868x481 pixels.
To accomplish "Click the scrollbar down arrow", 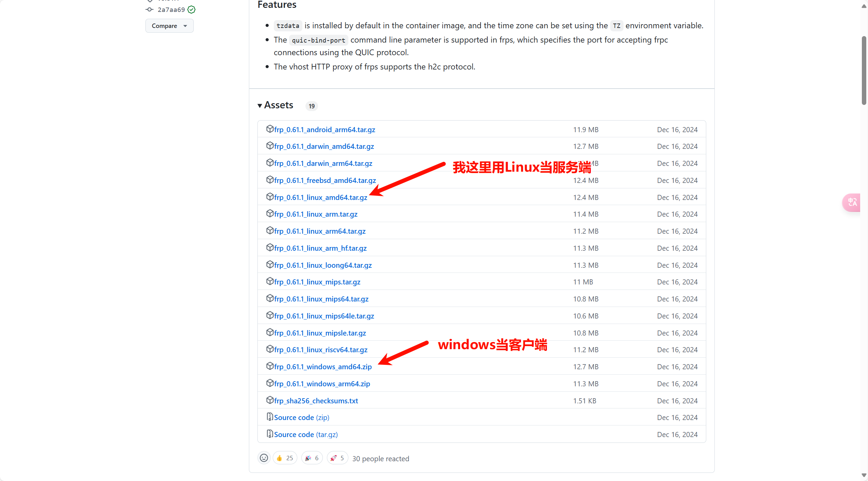I will coord(864,475).
